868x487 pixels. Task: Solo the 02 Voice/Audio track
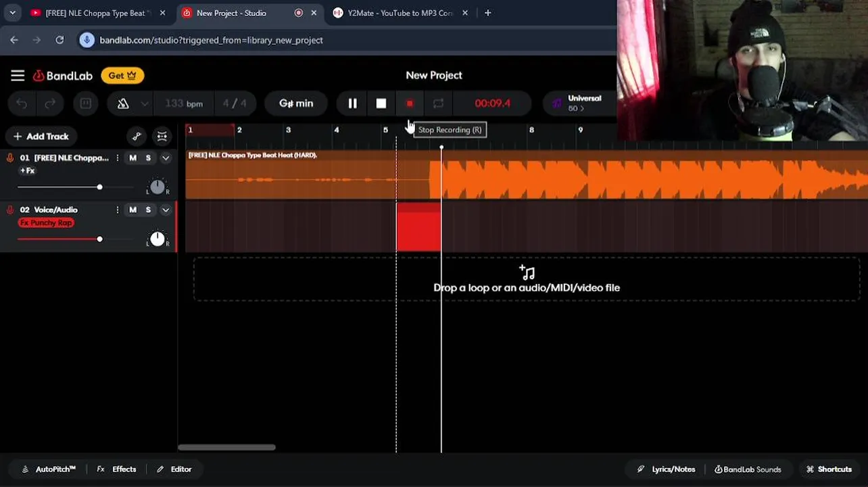click(148, 210)
